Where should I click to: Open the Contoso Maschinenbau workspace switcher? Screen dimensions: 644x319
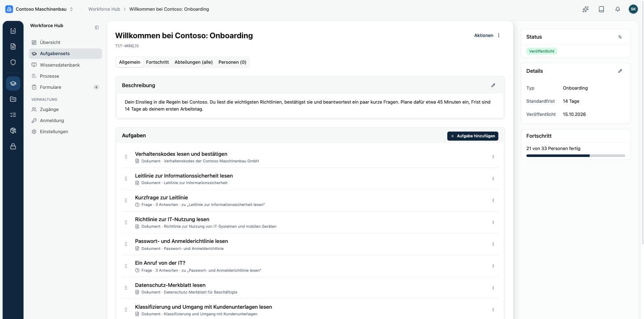pos(39,9)
